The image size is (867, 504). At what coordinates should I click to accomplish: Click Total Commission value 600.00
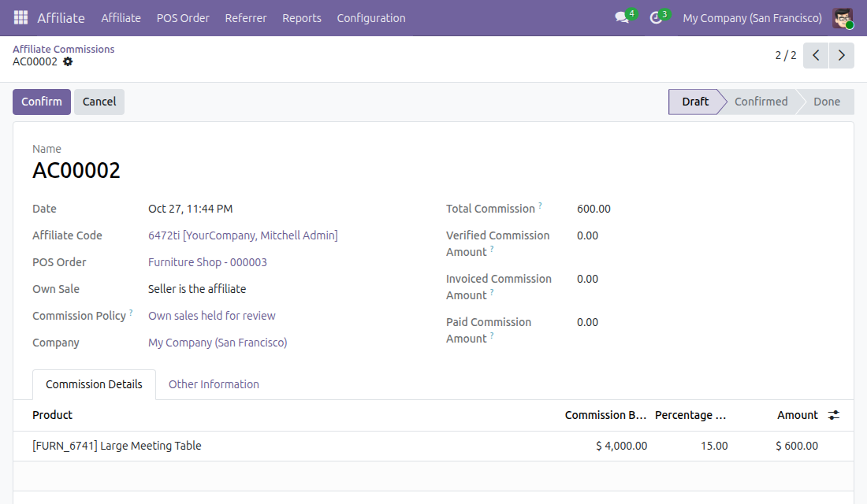594,209
